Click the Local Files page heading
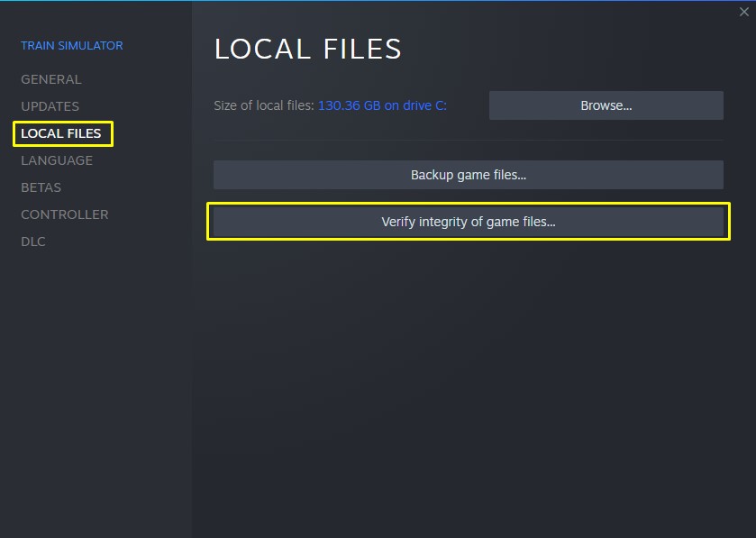 point(307,49)
